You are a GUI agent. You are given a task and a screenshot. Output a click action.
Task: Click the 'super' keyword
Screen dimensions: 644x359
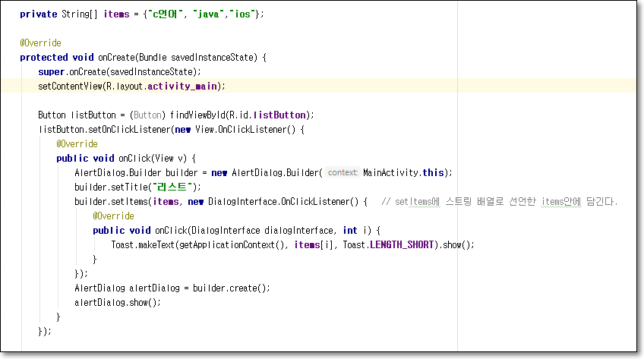(52, 72)
